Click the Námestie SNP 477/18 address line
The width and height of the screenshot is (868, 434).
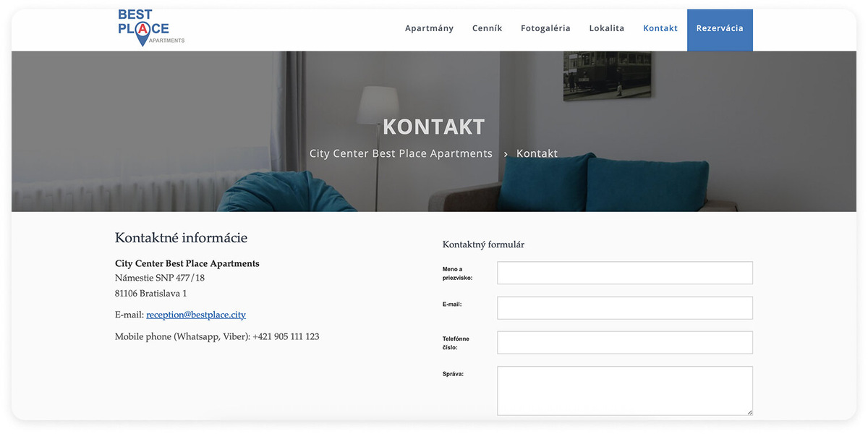160,278
